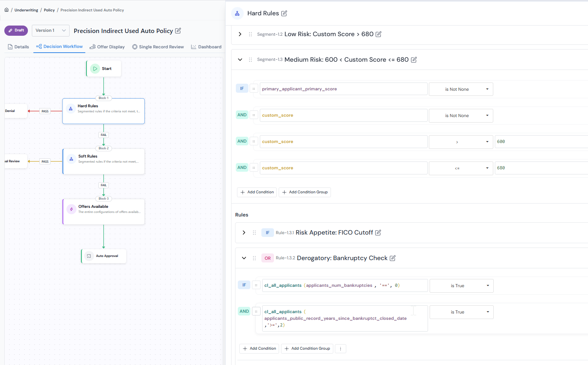Select Decision Workflow tab
The height and width of the screenshot is (365, 588).
pyautogui.click(x=59, y=46)
